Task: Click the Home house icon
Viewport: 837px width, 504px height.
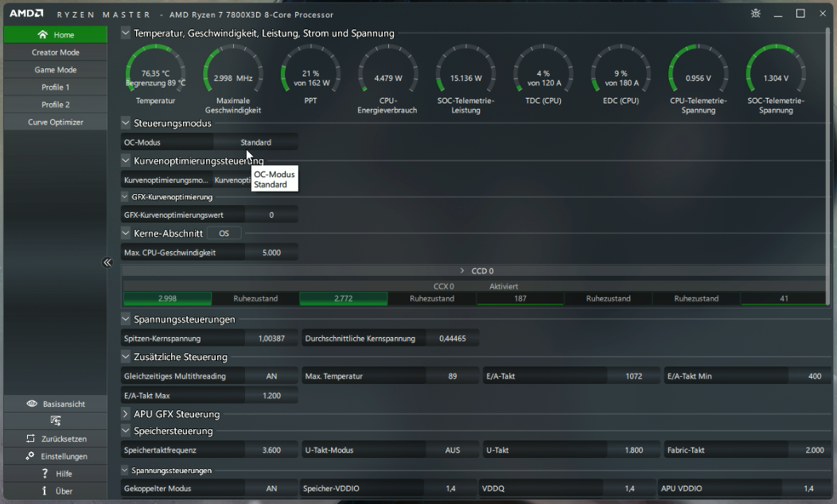Action: [x=43, y=35]
